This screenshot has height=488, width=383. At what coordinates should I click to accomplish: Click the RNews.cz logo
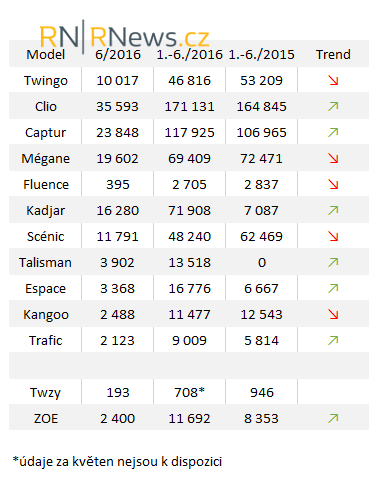(124, 36)
